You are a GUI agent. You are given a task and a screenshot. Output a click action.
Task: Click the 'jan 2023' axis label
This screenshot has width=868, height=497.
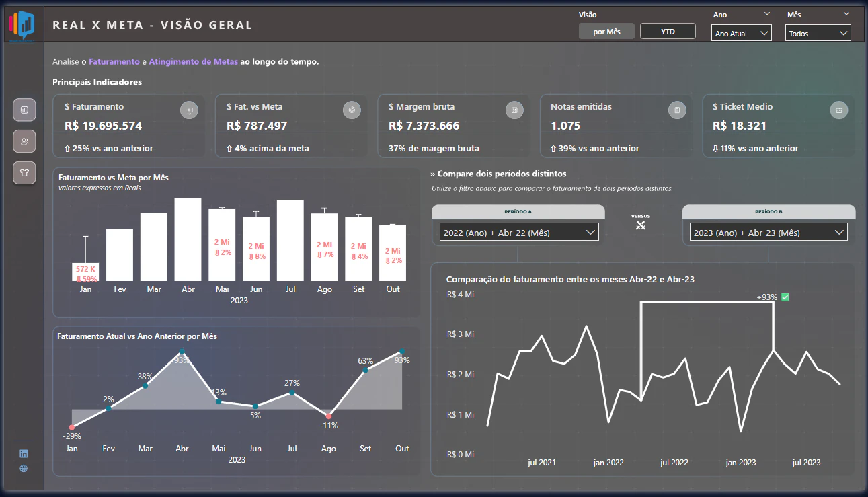click(740, 463)
